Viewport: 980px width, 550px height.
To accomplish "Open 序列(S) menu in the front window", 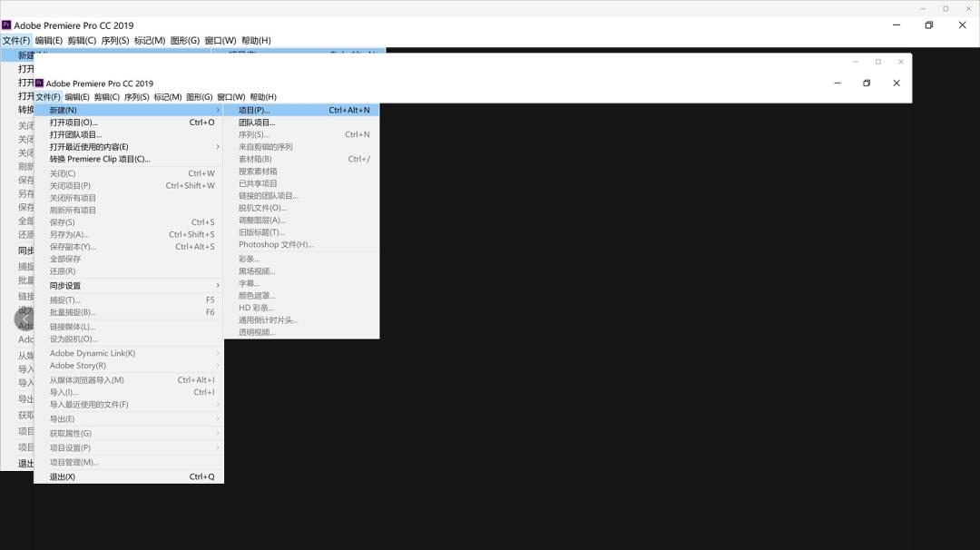I will (136, 97).
